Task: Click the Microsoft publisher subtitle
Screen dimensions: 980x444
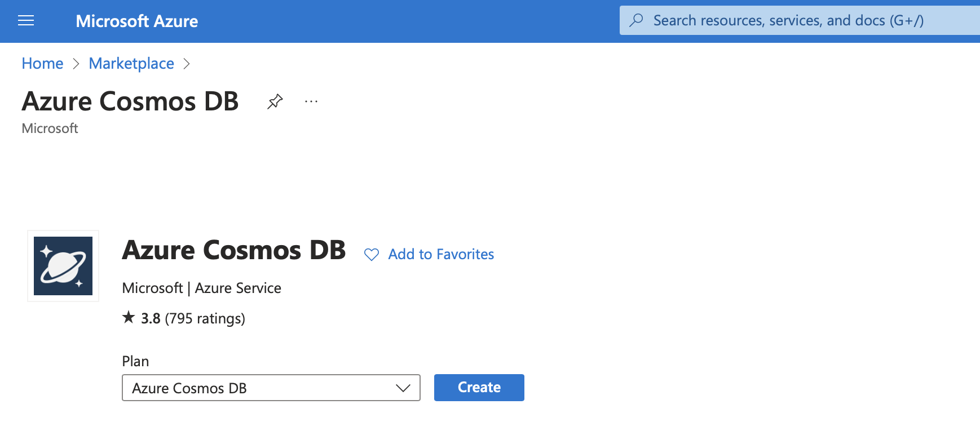Action: [50, 128]
